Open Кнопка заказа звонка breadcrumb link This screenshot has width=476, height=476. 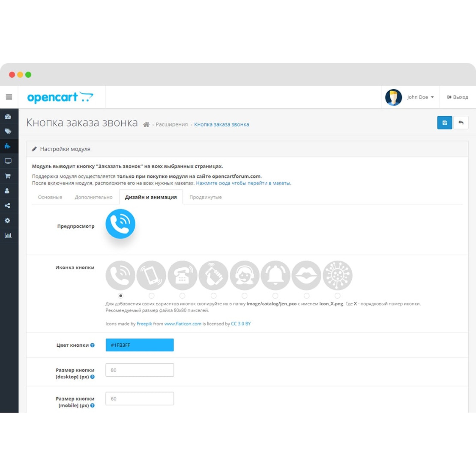point(222,124)
